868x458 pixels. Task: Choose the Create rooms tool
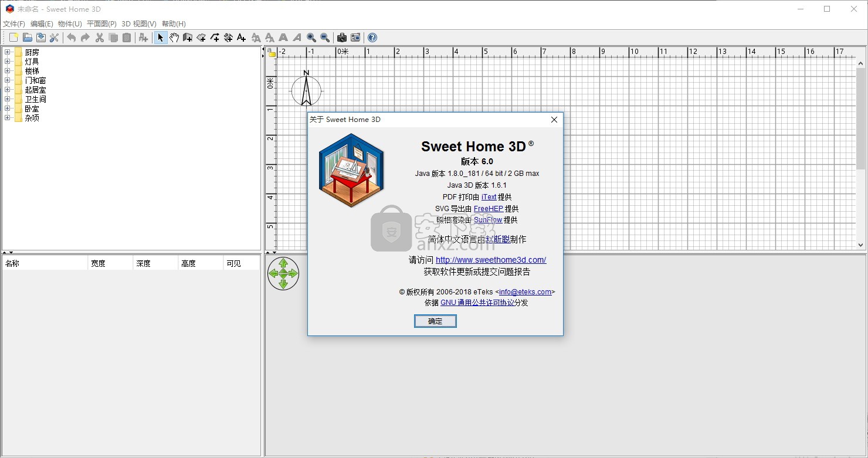(x=201, y=38)
